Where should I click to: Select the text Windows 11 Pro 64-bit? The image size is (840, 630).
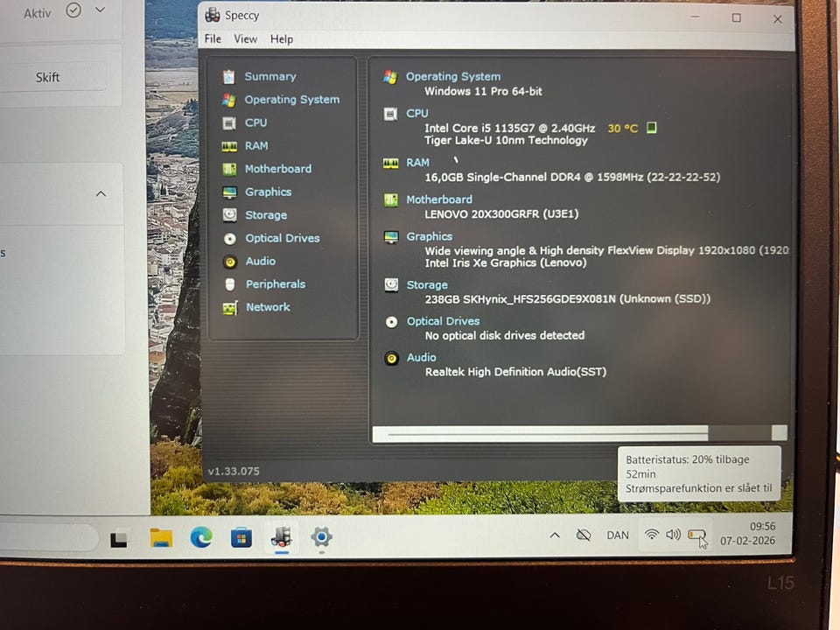click(x=483, y=92)
